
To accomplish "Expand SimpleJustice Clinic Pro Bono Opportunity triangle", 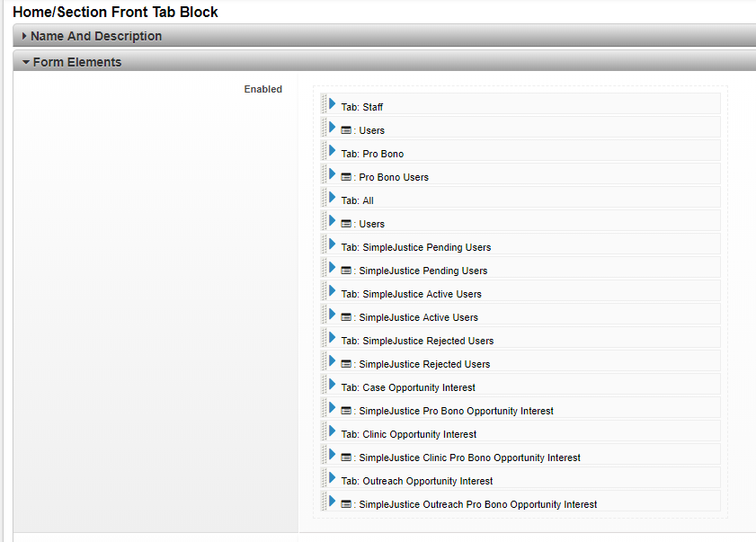I will pos(333,454).
